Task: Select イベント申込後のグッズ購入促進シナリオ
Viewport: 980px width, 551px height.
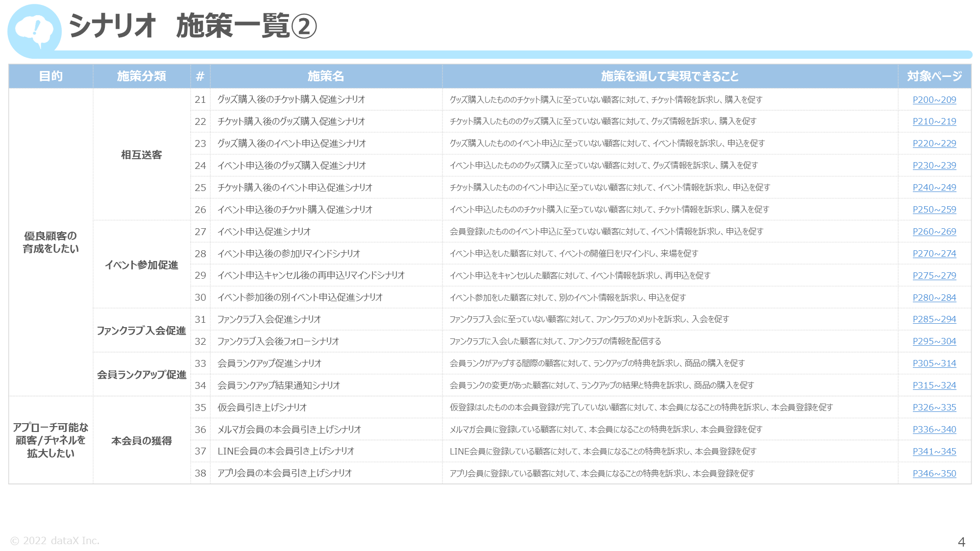Action: click(292, 166)
